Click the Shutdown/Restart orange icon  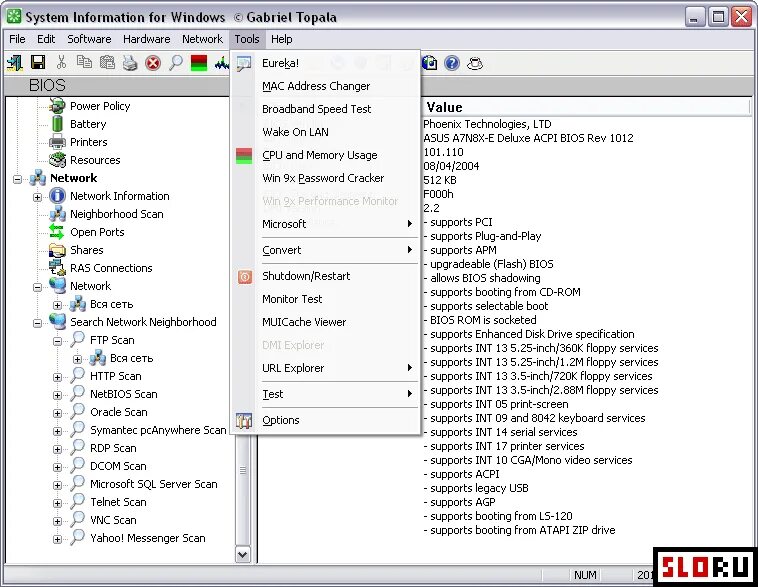(245, 277)
